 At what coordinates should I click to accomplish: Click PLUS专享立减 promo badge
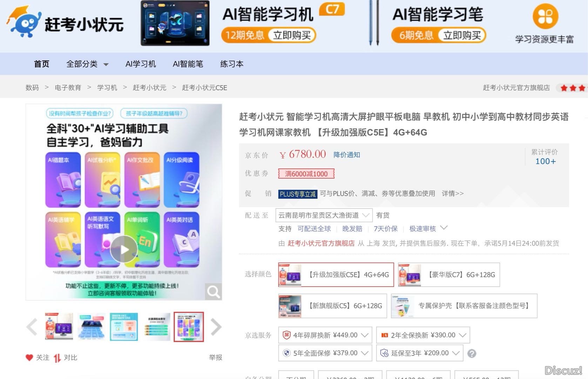click(x=298, y=194)
